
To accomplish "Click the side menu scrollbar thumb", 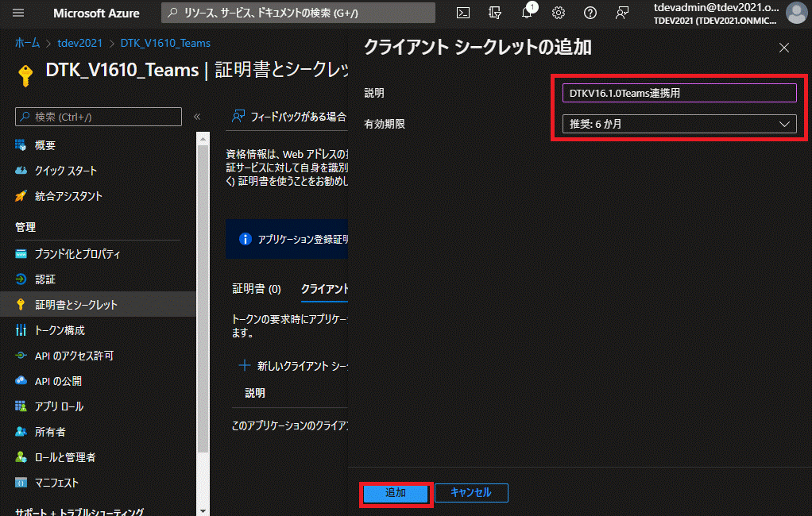I will (x=203, y=298).
